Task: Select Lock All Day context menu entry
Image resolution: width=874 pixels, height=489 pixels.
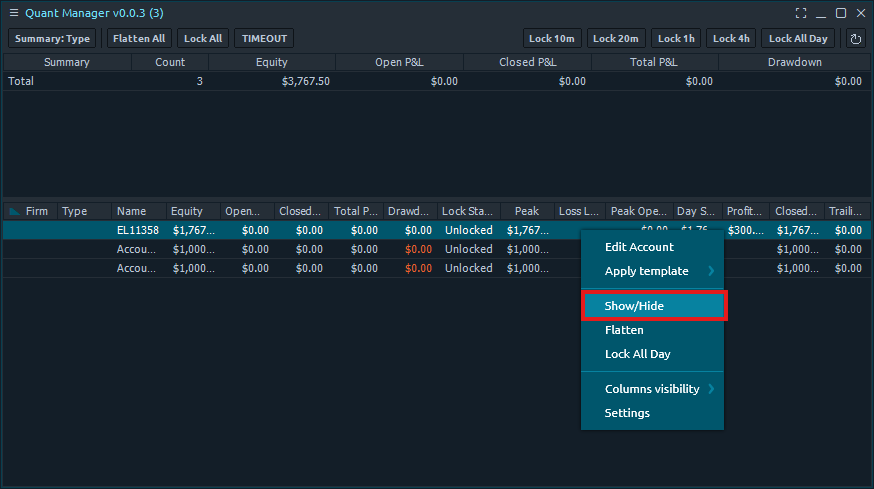Action: point(637,354)
